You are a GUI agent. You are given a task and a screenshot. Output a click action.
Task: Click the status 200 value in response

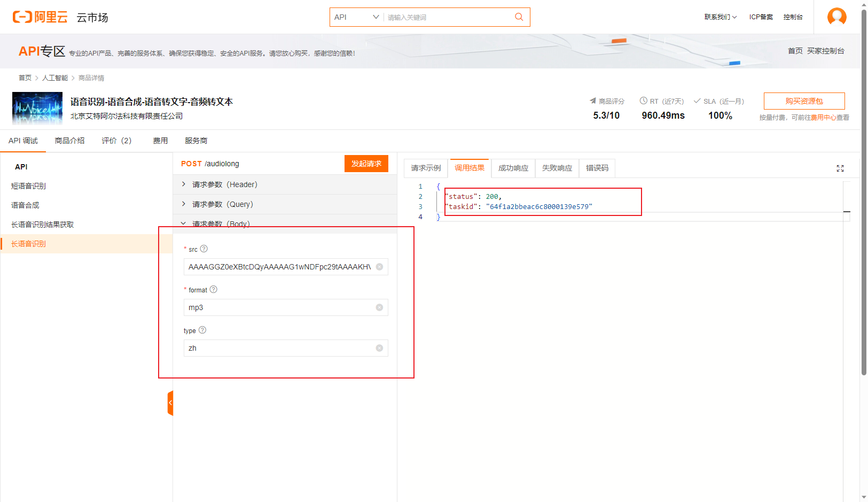click(492, 197)
